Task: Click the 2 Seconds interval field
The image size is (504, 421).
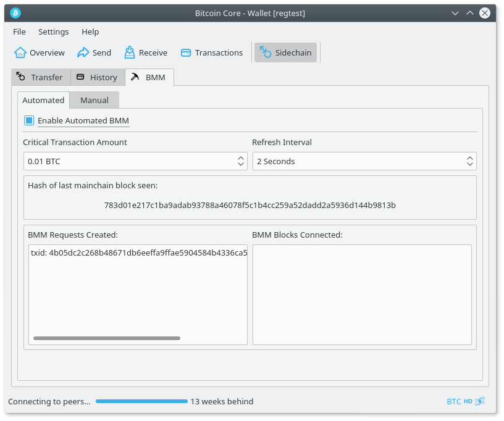Action: coord(364,161)
